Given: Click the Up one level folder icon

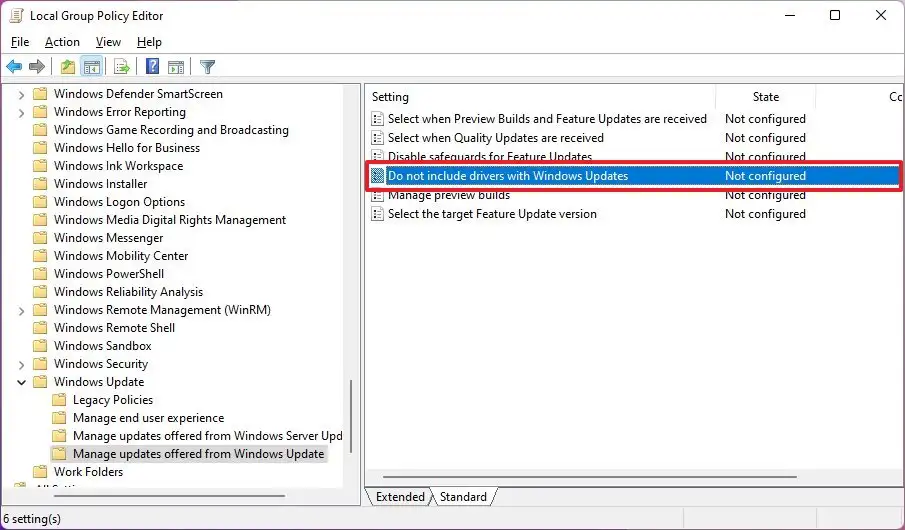Looking at the screenshot, I should click(x=68, y=67).
